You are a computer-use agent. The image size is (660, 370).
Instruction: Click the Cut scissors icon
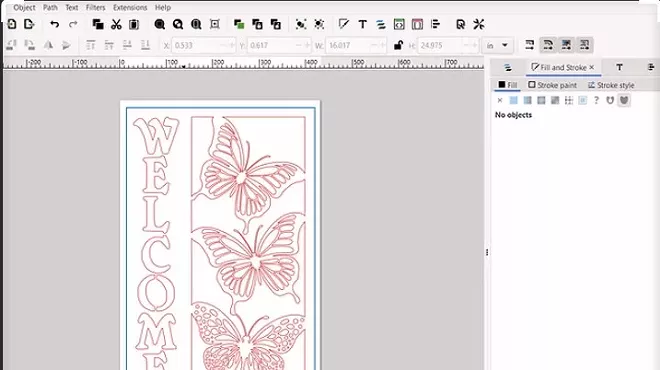point(116,24)
